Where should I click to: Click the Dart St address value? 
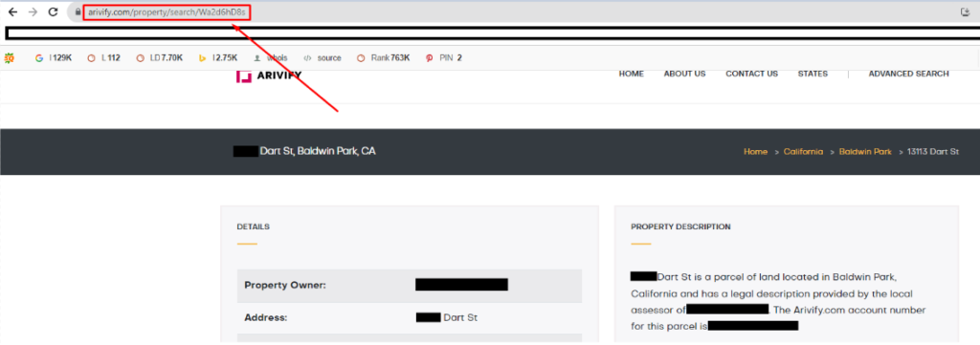(460, 317)
